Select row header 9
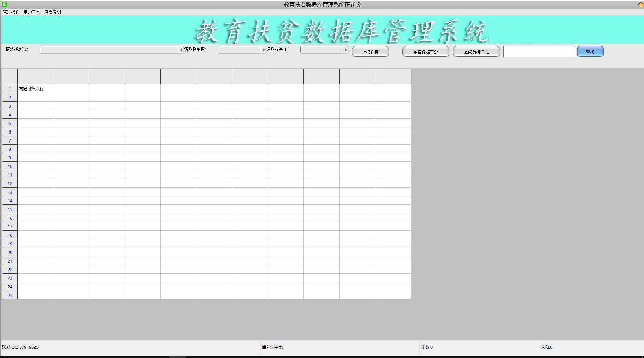The width and height of the screenshot is (644, 358). coord(10,158)
